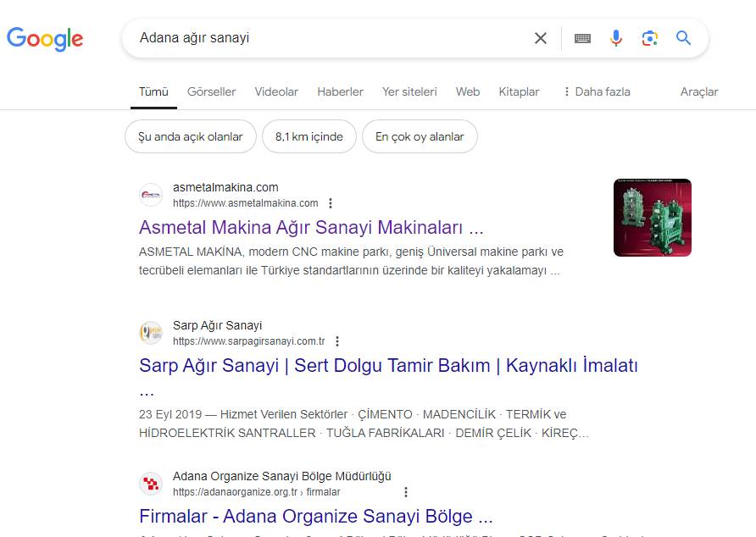Open Google Lens image search
The height and width of the screenshot is (537, 756).
pyautogui.click(x=650, y=38)
